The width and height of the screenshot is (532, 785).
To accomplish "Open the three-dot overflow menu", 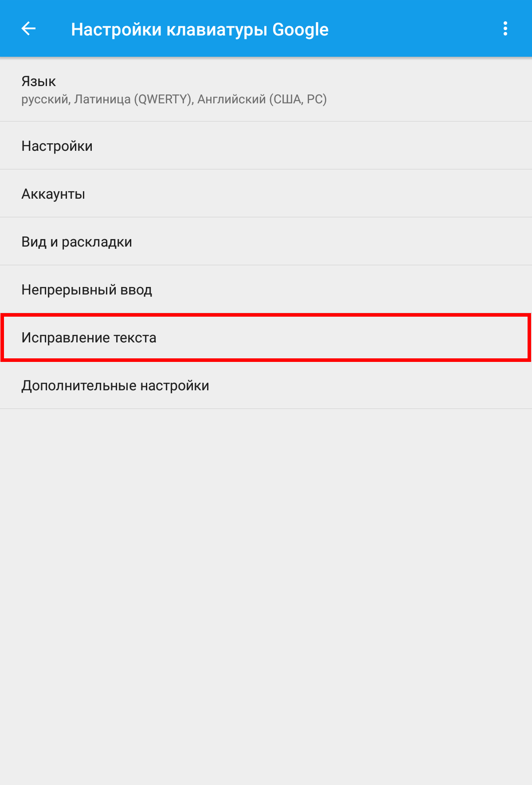I will coord(505,29).
